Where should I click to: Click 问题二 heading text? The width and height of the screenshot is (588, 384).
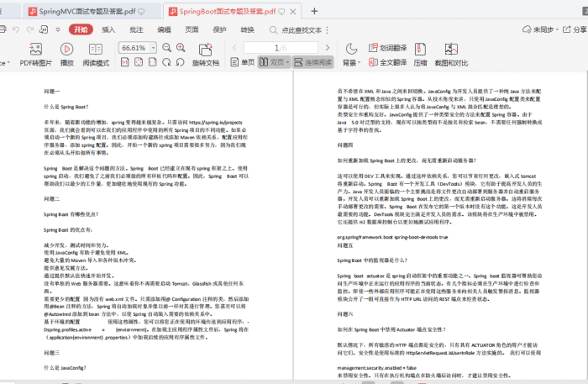tap(51, 199)
